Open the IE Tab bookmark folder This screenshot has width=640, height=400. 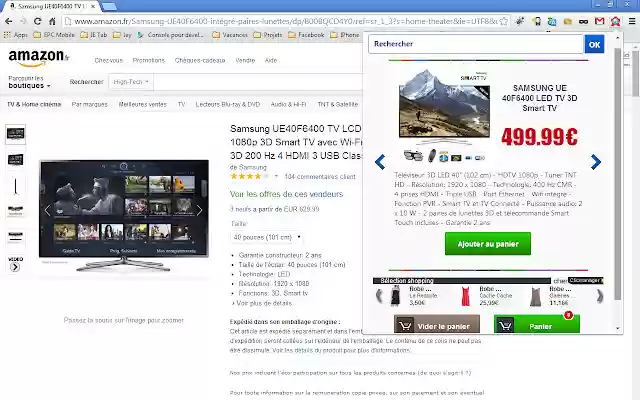pyautogui.click(x=94, y=35)
